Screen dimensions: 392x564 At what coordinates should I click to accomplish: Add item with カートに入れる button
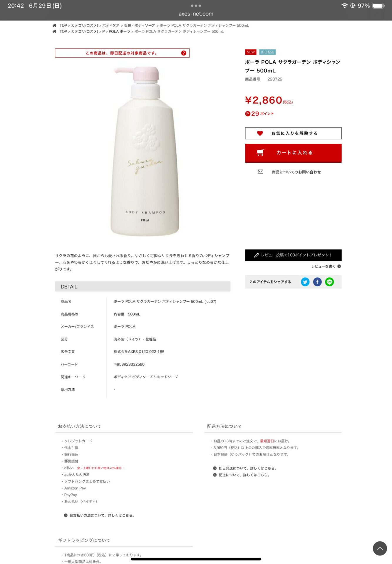click(293, 153)
